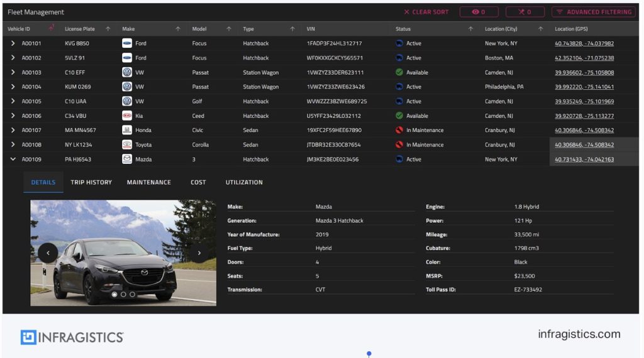Expand vehicle row A00101

(x=13, y=43)
